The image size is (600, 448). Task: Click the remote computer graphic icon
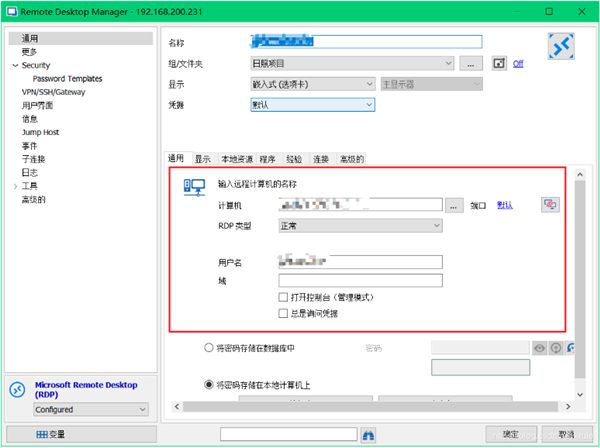[x=194, y=188]
